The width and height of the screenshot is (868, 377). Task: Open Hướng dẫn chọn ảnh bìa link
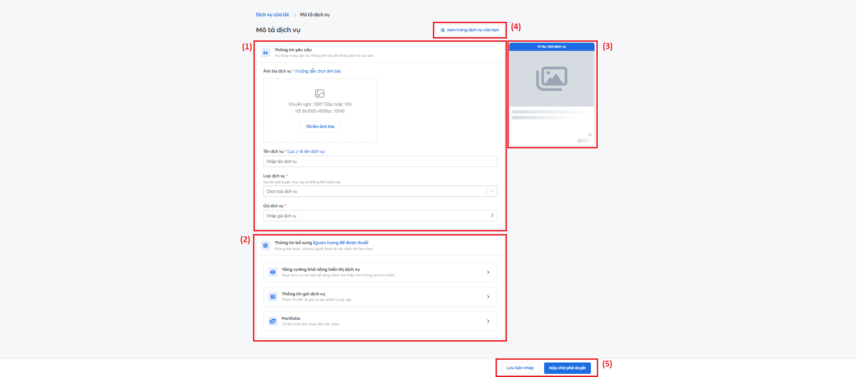point(318,71)
